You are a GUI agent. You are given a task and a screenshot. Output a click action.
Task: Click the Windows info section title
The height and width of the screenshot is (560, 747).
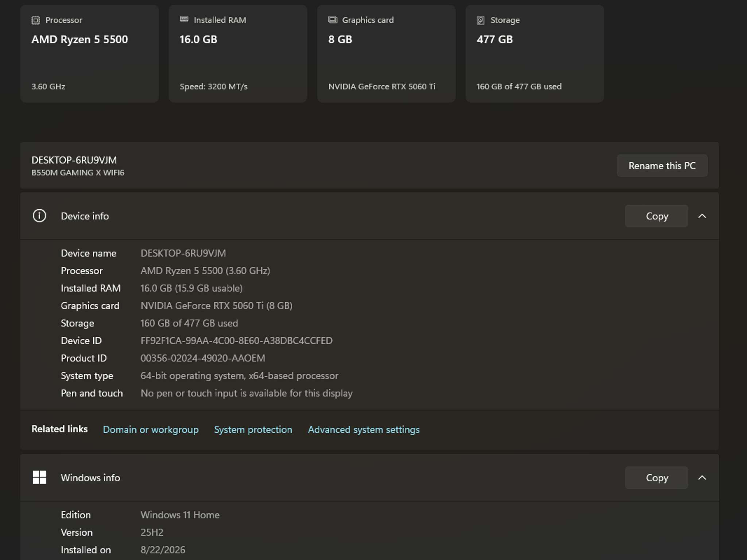tap(90, 478)
